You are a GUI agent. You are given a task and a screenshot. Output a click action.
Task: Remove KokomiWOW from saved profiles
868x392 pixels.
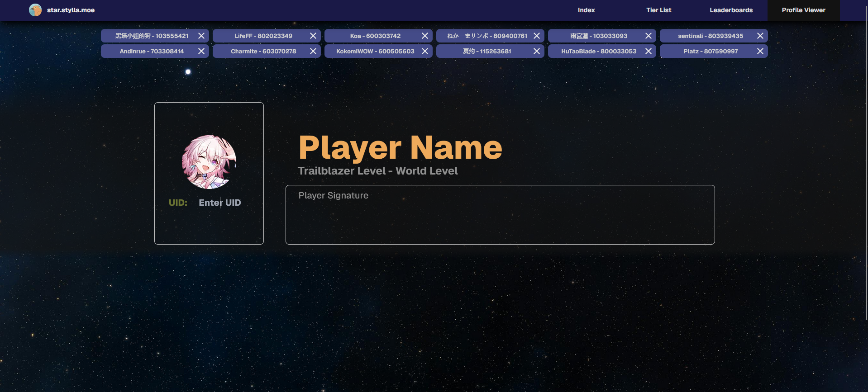[424, 51]
